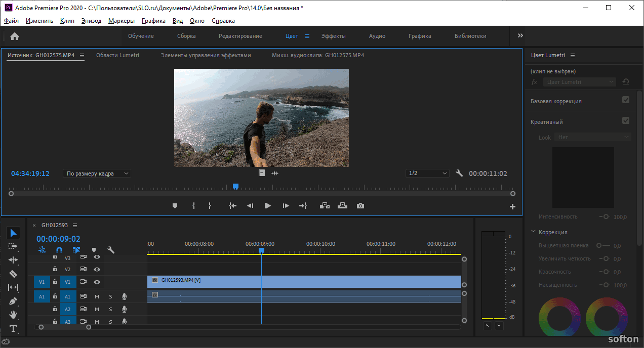Viewport: 644px width, 348px height.
Task: Toggle timeline snap magnet icon
Action: pyautogui.click(x=59, y=250)
